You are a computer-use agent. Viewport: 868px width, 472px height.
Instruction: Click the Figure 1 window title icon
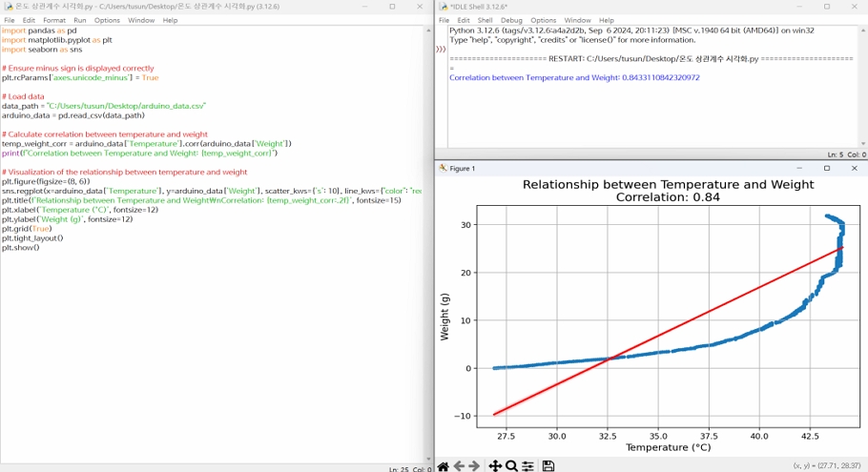443,168
